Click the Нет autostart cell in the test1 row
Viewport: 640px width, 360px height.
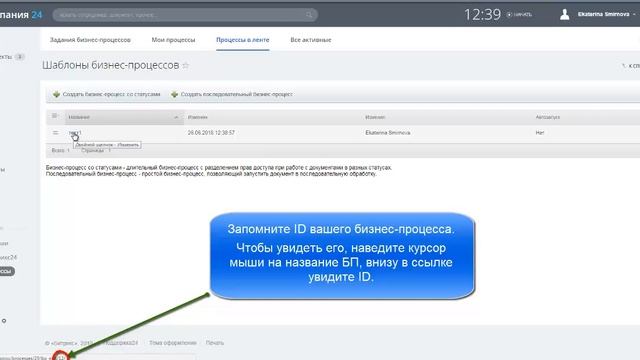click(540, 133)
